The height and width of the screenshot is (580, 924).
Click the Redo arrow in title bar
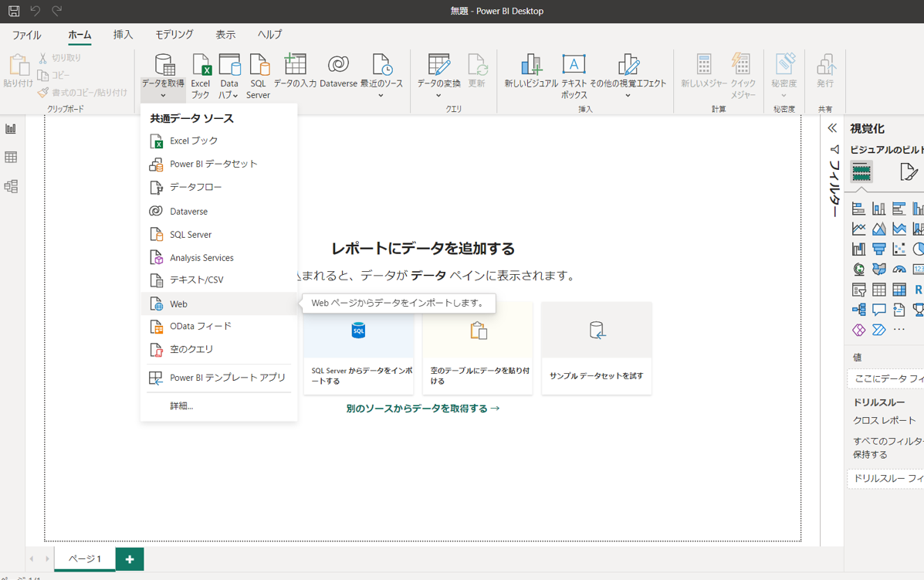click(56, 11)
